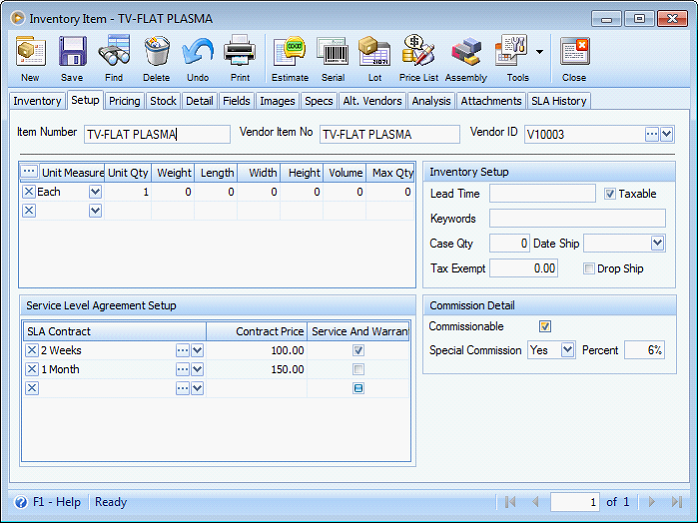Save the inventory item
This screenshot has height=524, width=699.
pos(72,58)
